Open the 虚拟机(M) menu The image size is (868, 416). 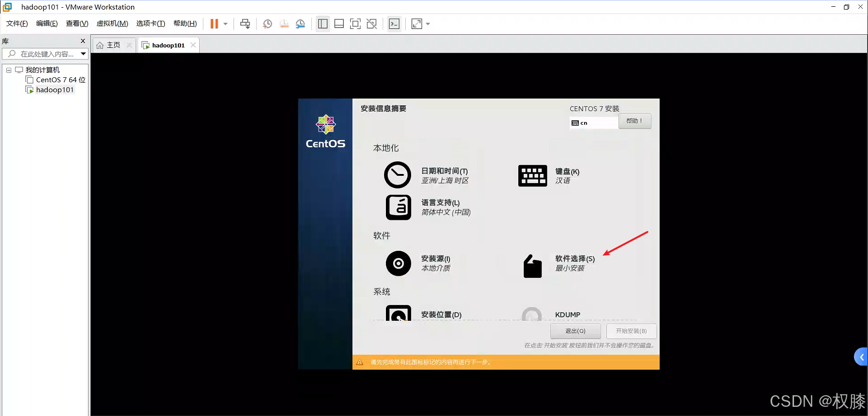(x=112, y=24)
